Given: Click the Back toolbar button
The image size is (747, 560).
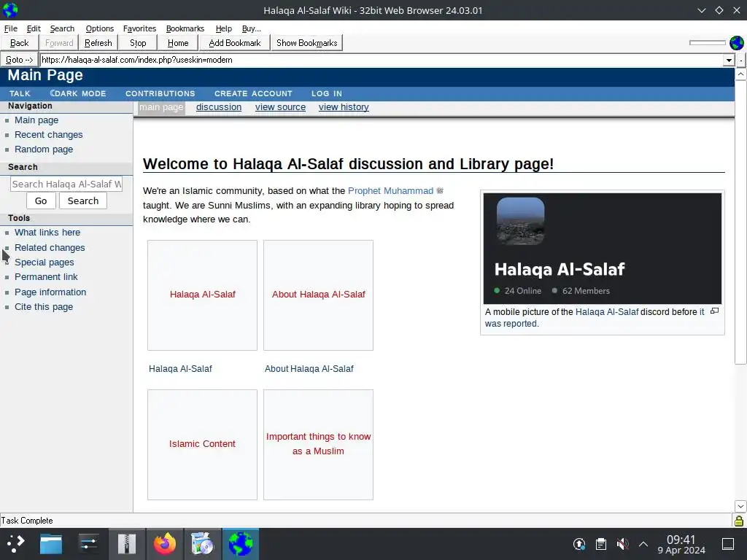Looking at the screenshot, I should [19, 43].
